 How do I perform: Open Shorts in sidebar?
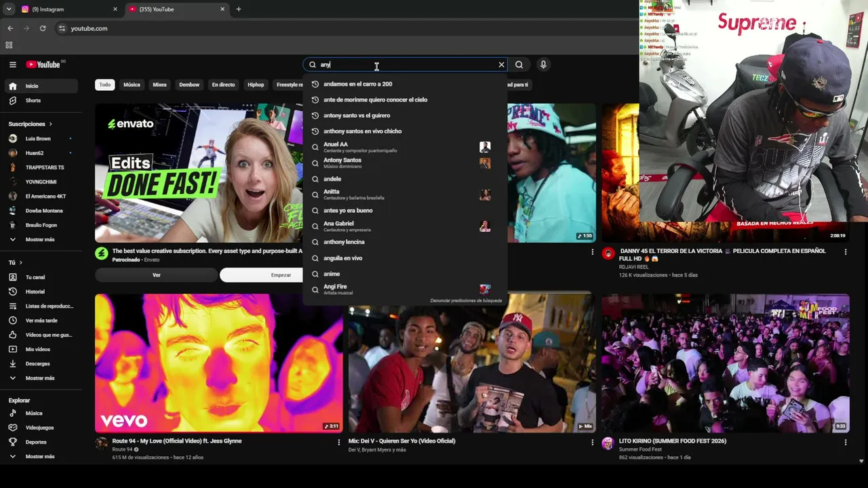click(x=42, y=100)
